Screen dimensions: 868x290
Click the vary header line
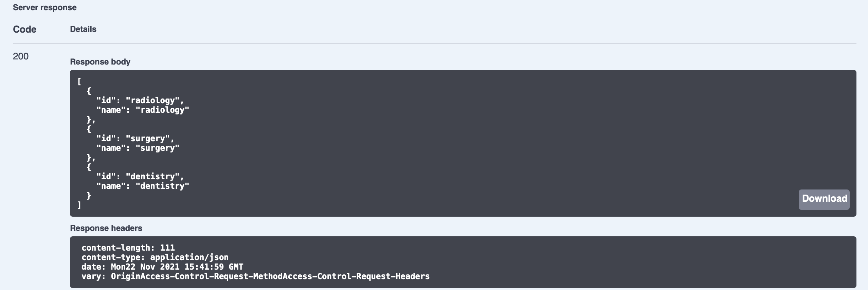click(255, 276)
